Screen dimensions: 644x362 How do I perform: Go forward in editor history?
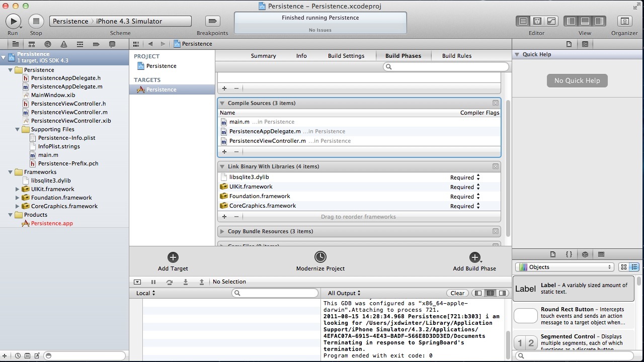(x=163, y=44)
